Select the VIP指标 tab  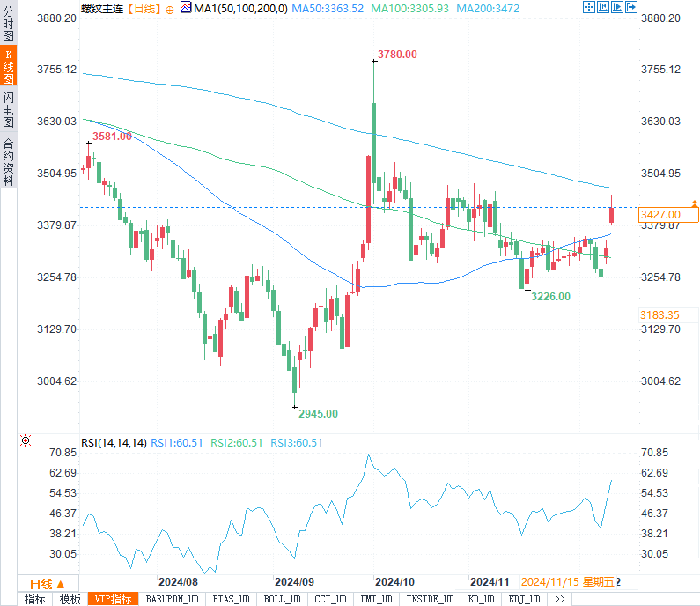(113, 599)
